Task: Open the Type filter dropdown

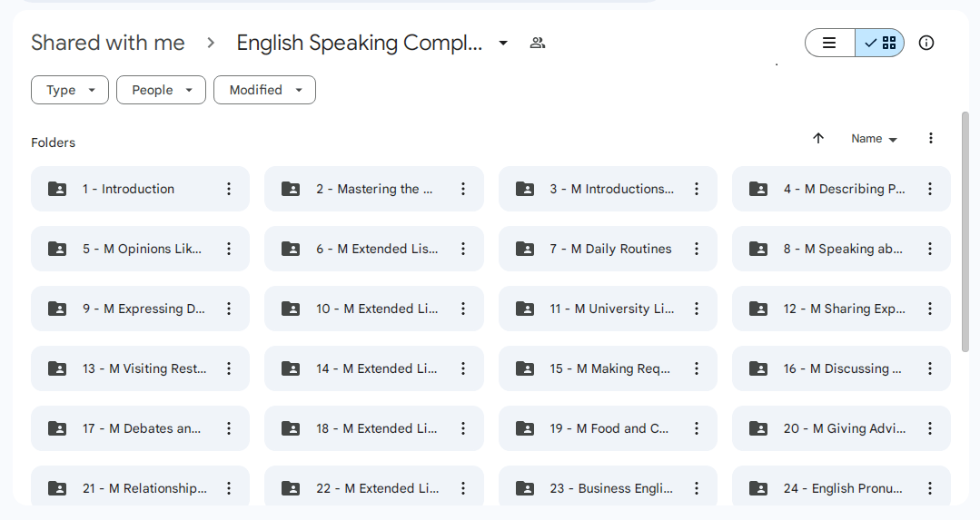Action: (70, 90)
